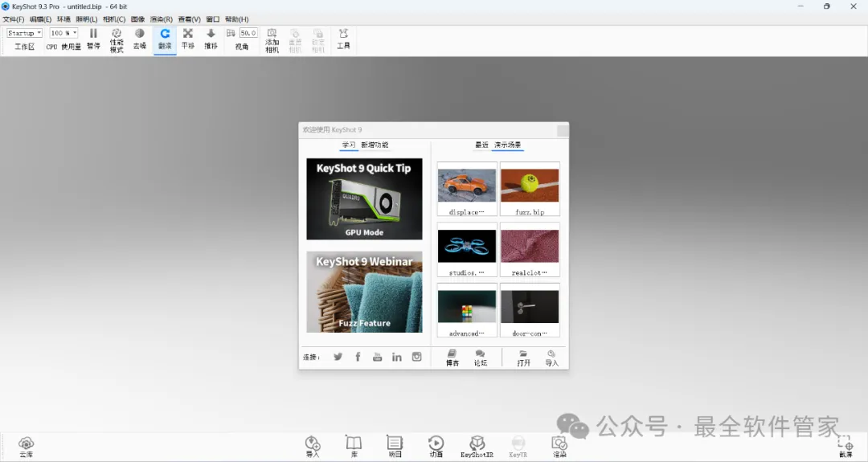Click the Instagram icon in welcome dialog

417,357
